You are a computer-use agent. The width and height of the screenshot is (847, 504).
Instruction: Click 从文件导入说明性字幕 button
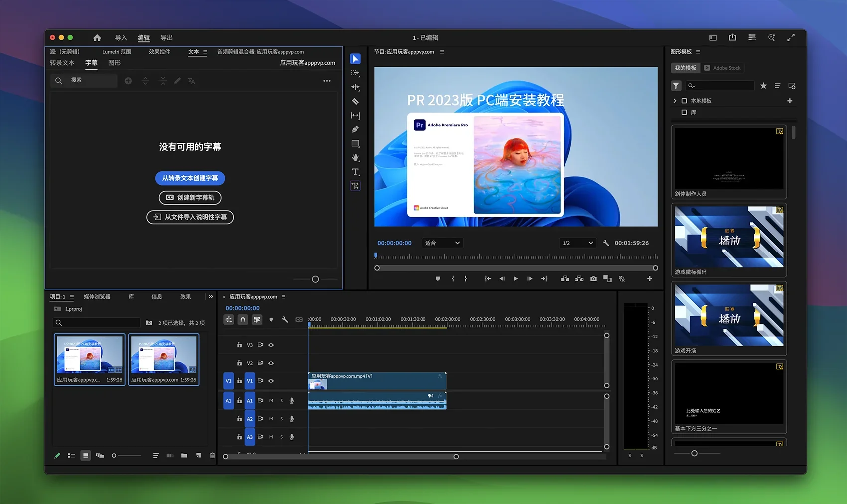pos(190,217)
